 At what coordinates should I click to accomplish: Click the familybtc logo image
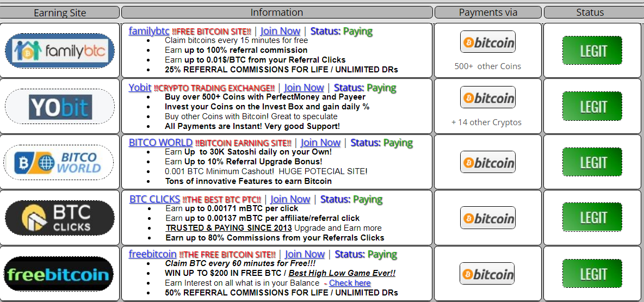[x=59, y=51]
